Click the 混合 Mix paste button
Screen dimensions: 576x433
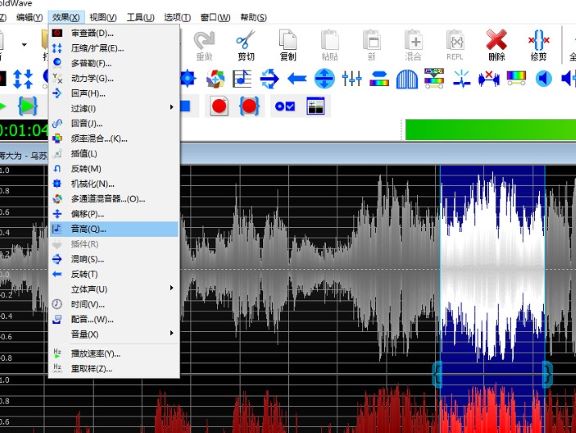point(414,45)
